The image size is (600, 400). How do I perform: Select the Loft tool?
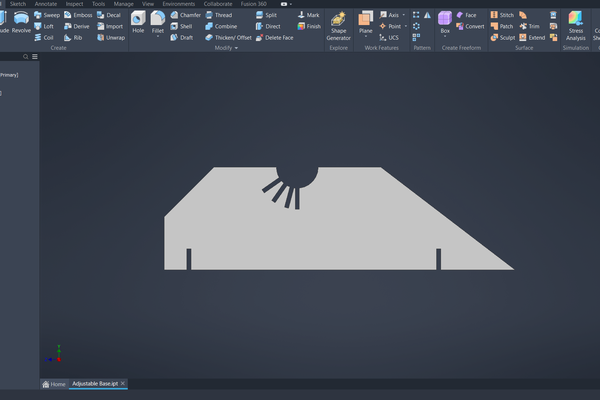[x=44, y=26]
